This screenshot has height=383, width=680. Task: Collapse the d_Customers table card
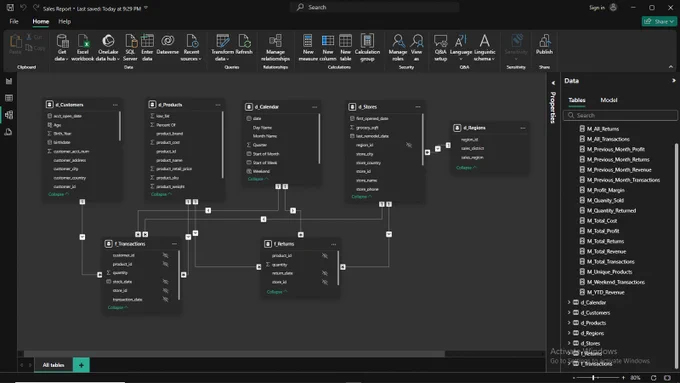58,194
